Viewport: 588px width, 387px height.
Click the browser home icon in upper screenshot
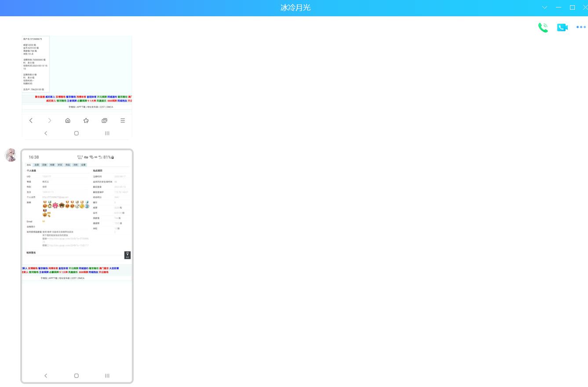[68, 120]
